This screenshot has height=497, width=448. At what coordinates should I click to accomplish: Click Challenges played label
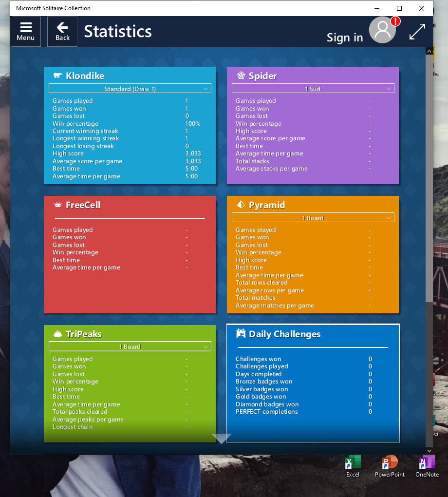(261, 366)
